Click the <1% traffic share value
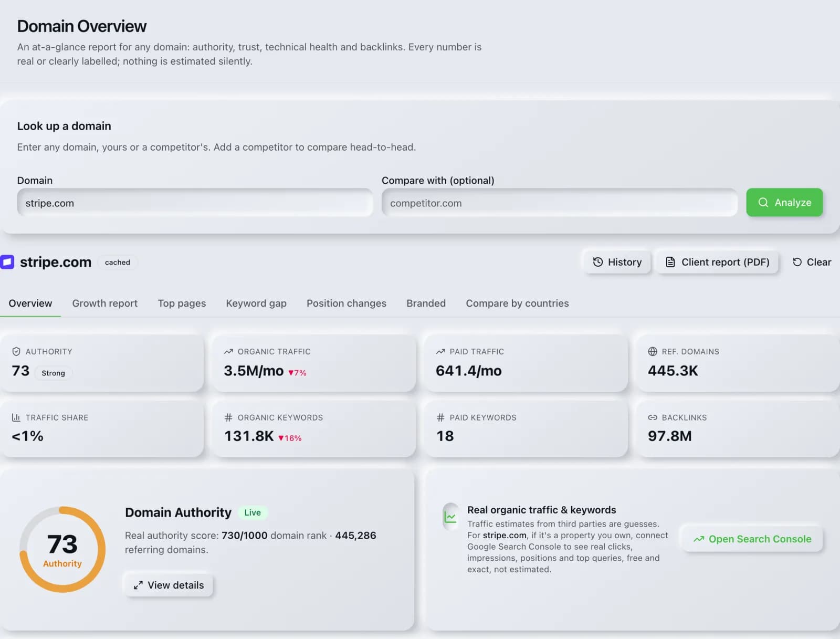This screenshot has width=840, height=639. (27, 436)
